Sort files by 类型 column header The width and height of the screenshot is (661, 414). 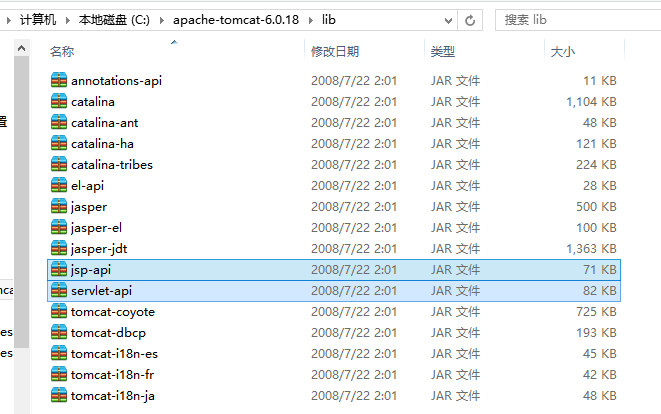click(443, 51)
